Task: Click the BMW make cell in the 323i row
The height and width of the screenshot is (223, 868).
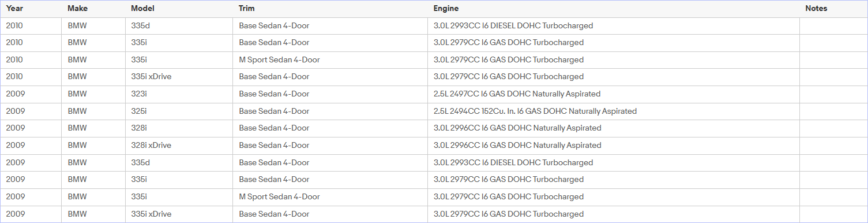Action: [x=93, y=94]
